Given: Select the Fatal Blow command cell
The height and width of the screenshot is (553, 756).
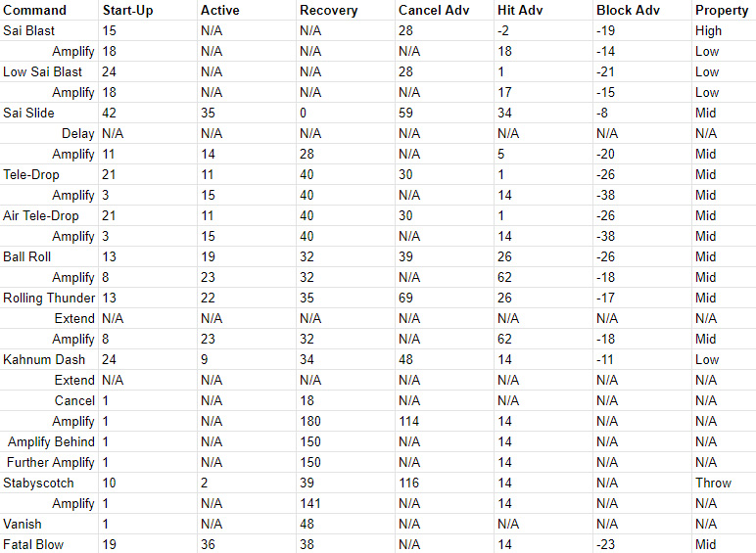Looking at the screenshot, I should pos(49,544).
